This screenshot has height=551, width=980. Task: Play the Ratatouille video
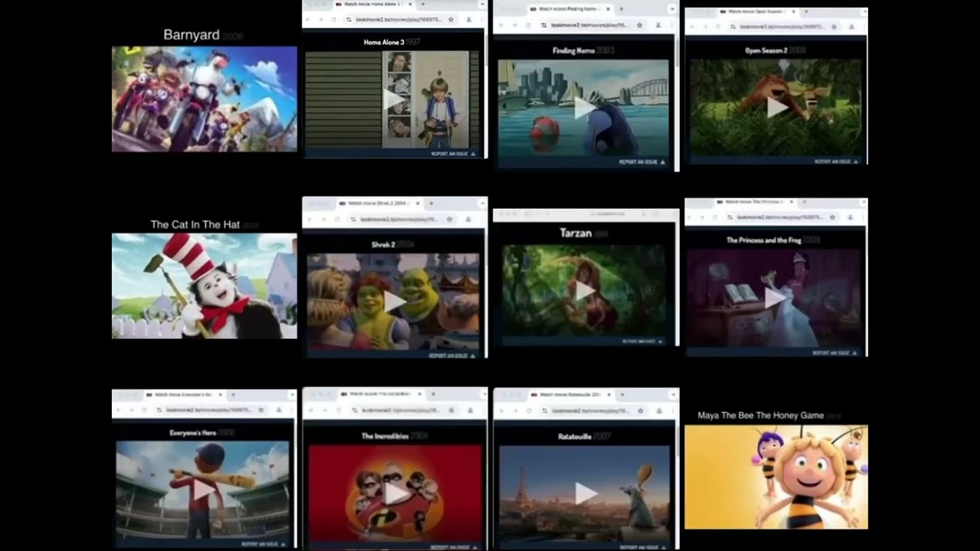coord(585,493)
